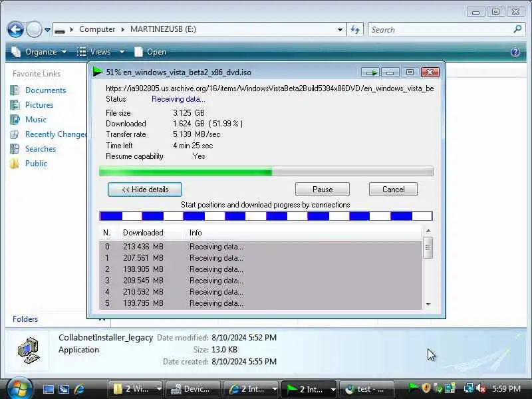Click connections list scroll down arrow
The width and height of the screenshot is (532, 399).
pyautogui.click(x=428, y=305)
